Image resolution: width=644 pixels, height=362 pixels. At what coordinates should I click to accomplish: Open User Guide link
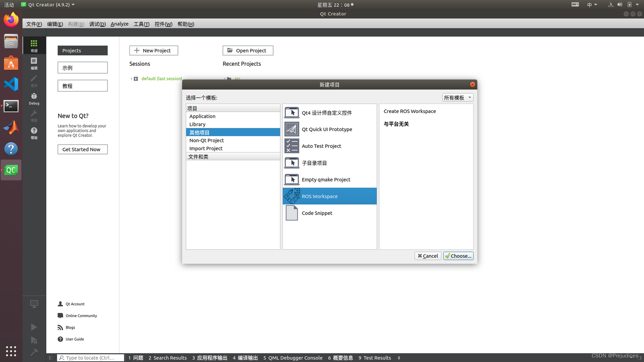(74, 339)
